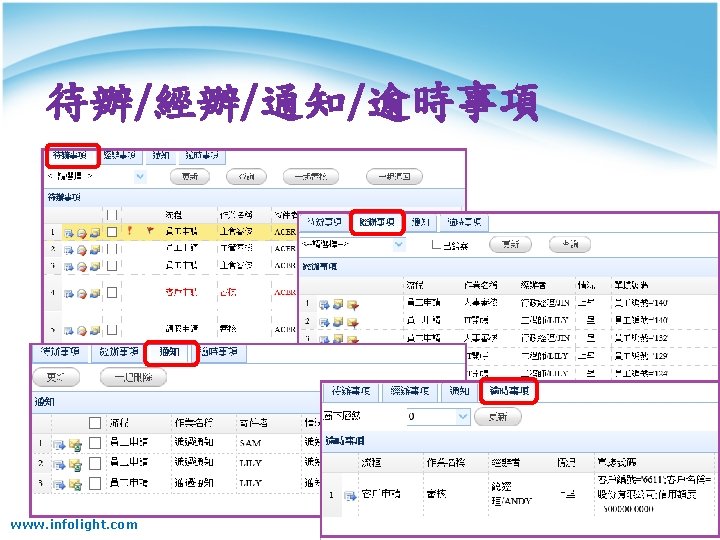The height and width of the screenshot is (540, 720).
Task: Click 查詢 search button in 待辦事項 panel
Action: [x=247, y=176]
